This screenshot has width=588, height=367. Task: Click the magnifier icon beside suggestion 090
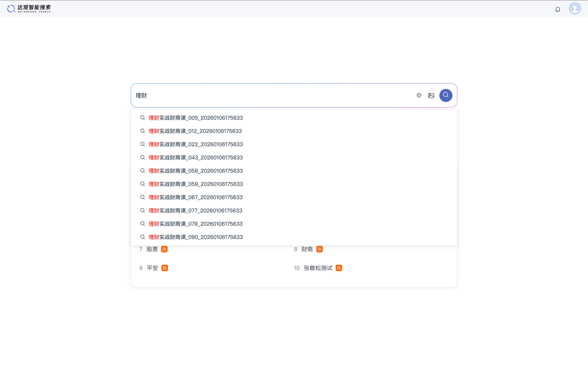point(143,237)
